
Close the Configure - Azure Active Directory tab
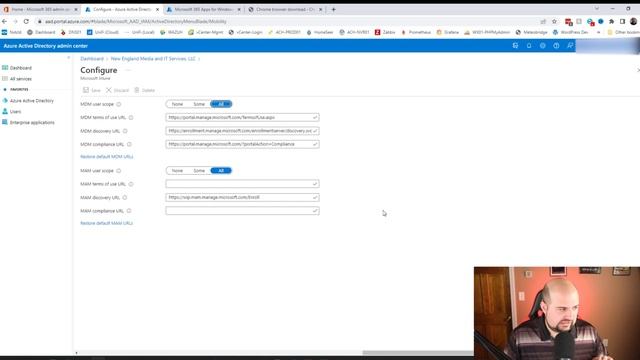tap(158, 9)
